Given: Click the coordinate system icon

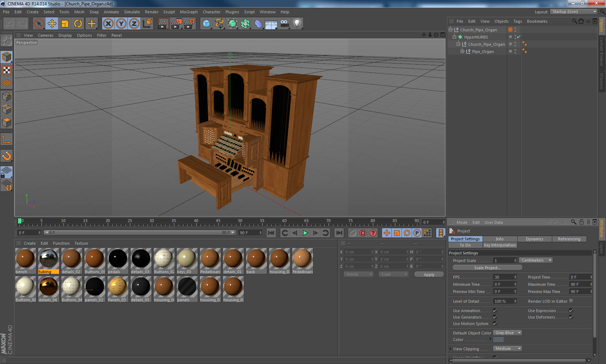Looking at the screenshot, I should point(147,24).
